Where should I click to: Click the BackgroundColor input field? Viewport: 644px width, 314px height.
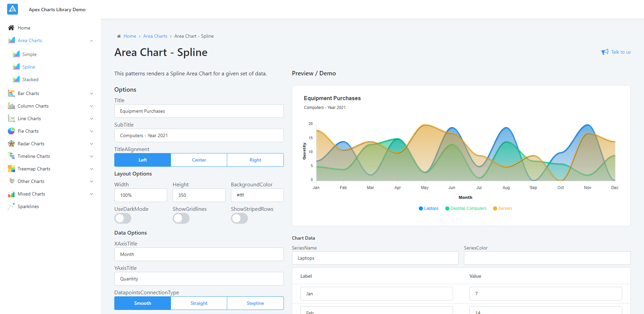tap(257, 195)
